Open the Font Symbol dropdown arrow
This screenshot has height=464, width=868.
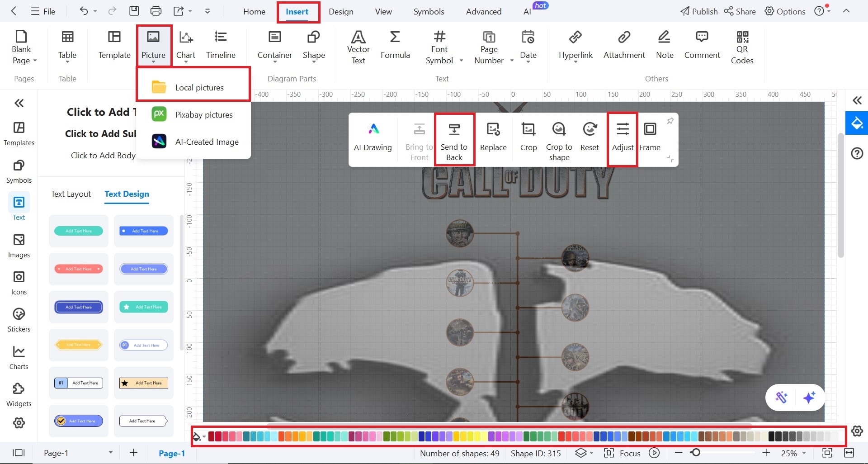pos(461,61)
